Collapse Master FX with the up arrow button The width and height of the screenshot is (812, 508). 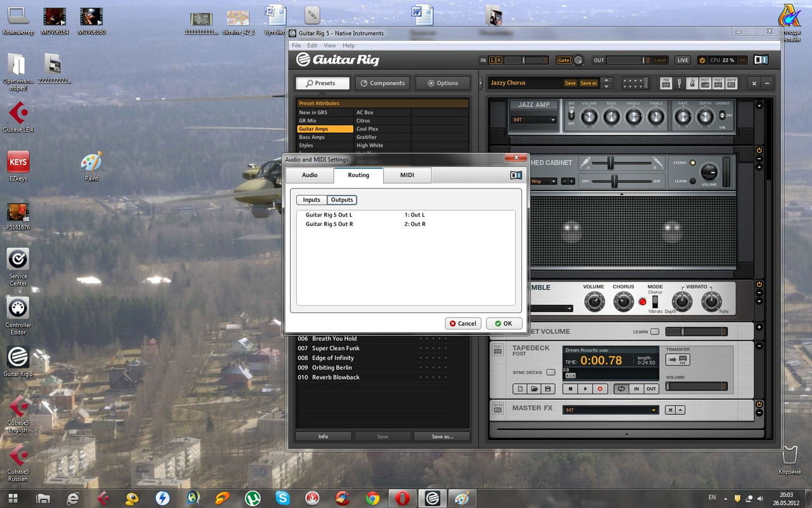point(681,410)
